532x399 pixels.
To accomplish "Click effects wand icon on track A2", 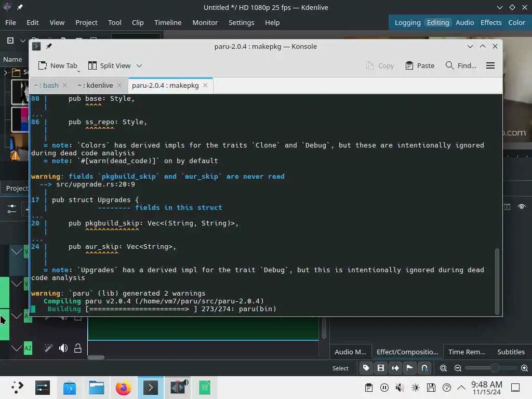I will [48, 348].
